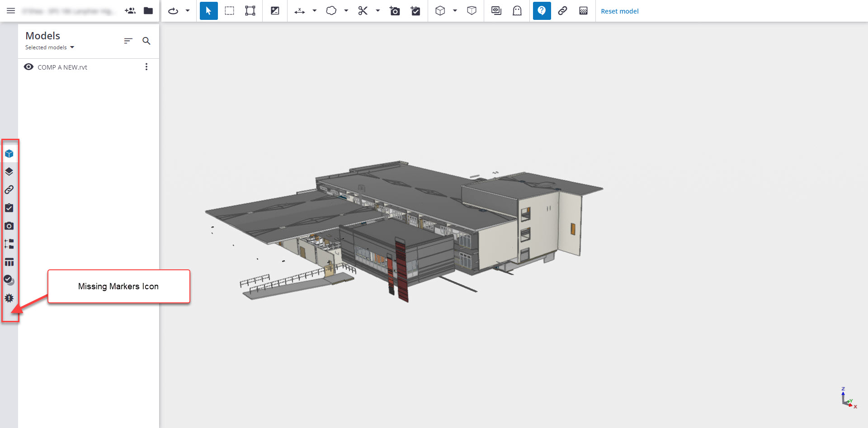
Task: Show hidden objects using the ghost icon
Action: pos(517,10)
